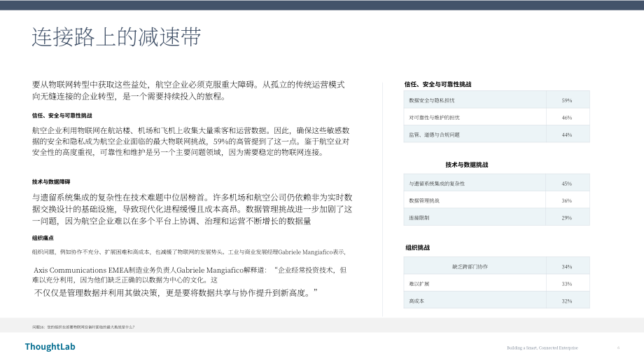The width and height of the screenshot is (644, 363).
Task: Click the "45%" value cell
Action: click(568, 183)
